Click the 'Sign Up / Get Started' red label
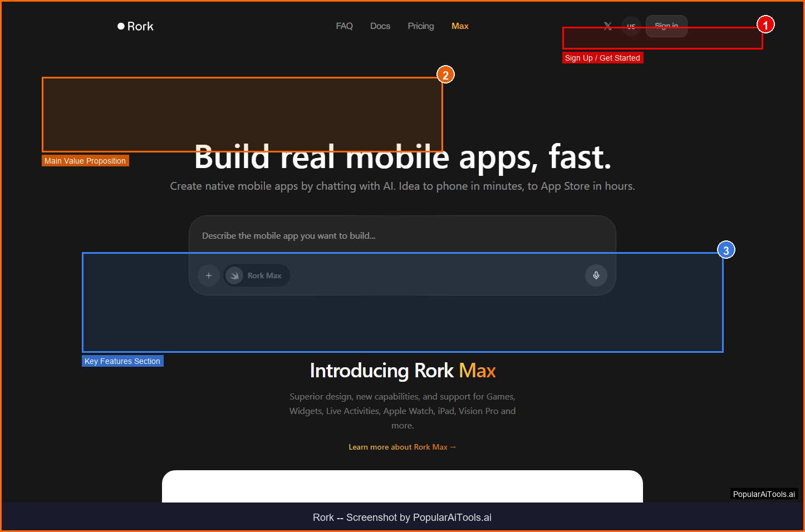Screen dimensions: 805x532 pos(602,58)
